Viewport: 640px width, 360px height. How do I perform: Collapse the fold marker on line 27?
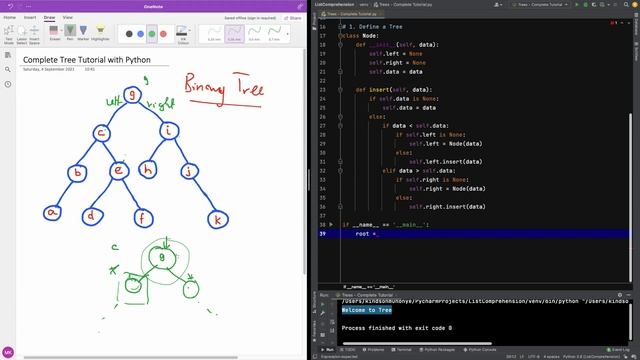340,126
